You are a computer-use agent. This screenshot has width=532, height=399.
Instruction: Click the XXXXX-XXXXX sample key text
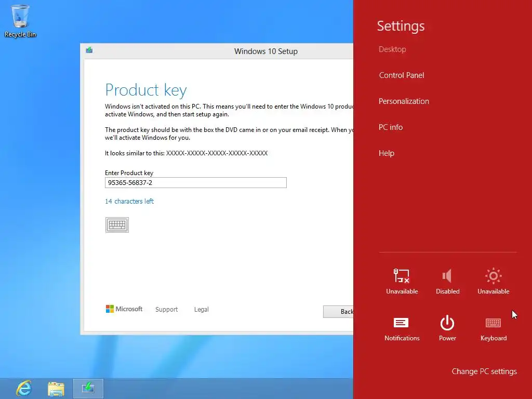[x=217, y=153]
